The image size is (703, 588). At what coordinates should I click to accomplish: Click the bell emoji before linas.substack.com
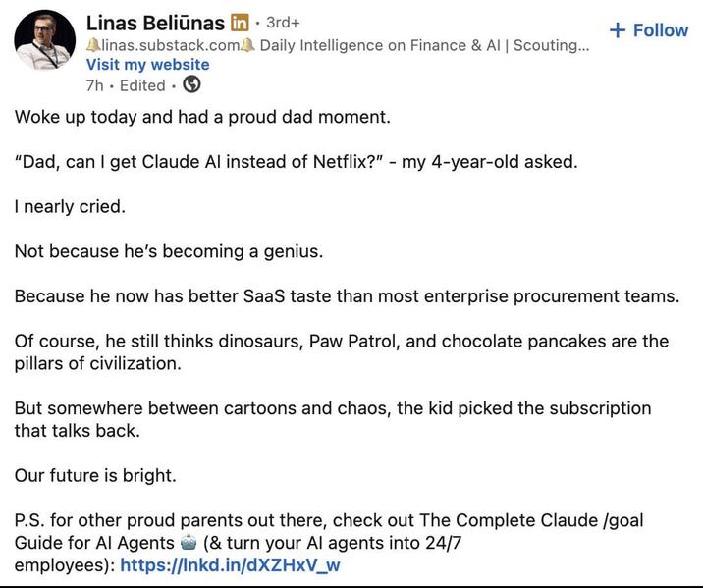93,45
